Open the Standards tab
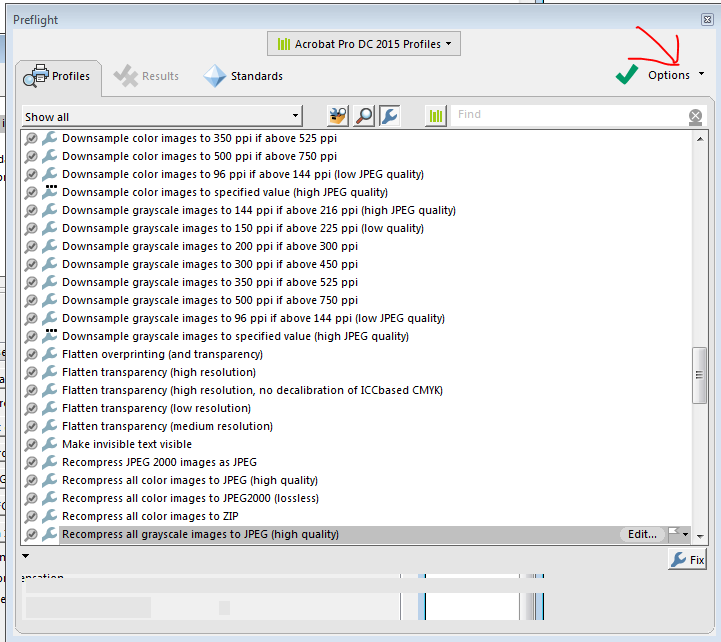The image size is (721, 642). click(243, 76)
